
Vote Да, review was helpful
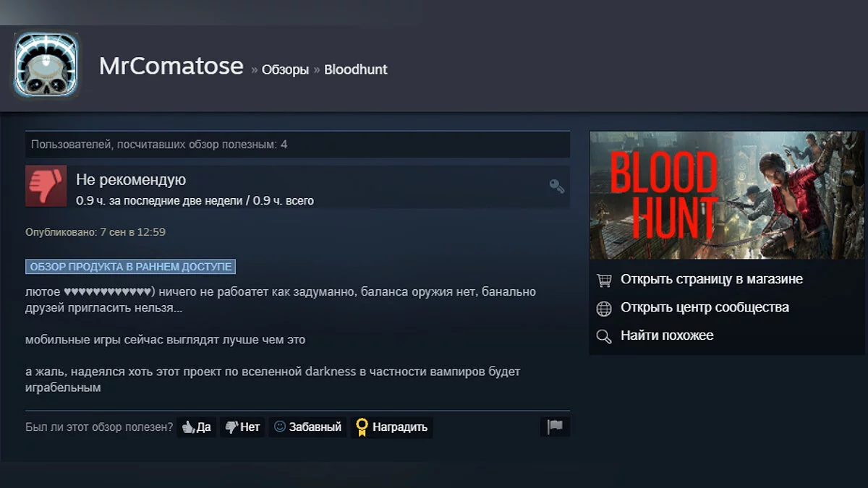tap(196, 427)
